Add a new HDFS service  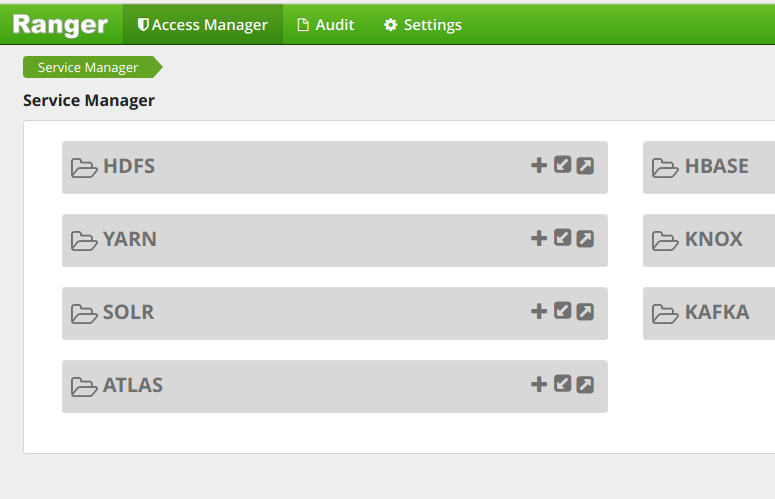click(x=539, y=165)
